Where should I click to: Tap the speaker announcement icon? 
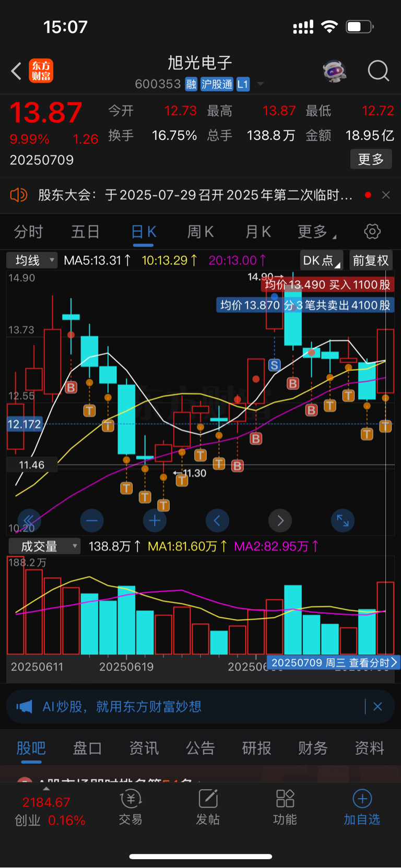(x=18, y=195)
